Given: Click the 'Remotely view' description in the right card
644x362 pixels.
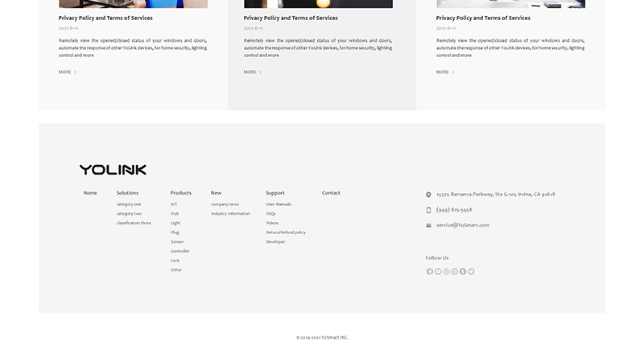Looking at the screenshot, I should coord(510,47).
